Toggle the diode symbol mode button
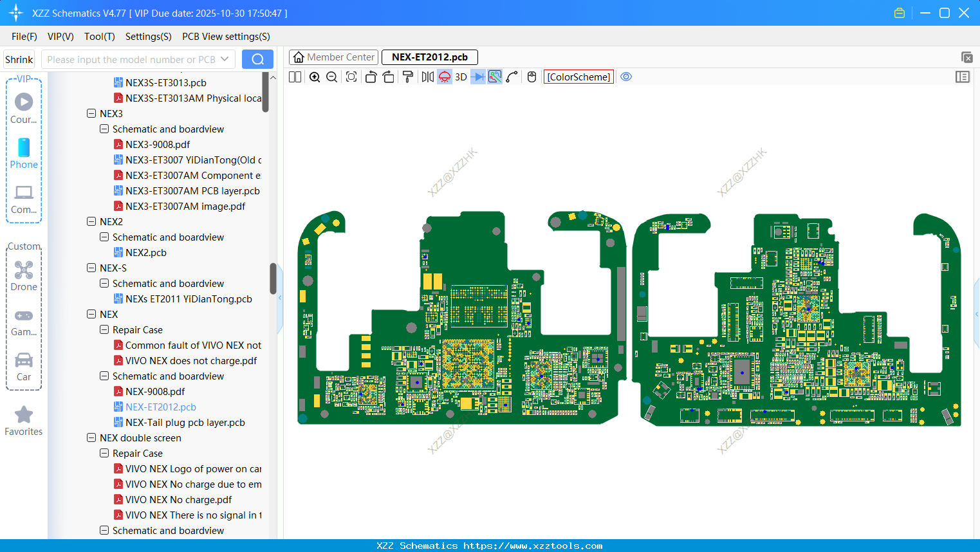This screenshot has width=980, height=552. [477, 77]
